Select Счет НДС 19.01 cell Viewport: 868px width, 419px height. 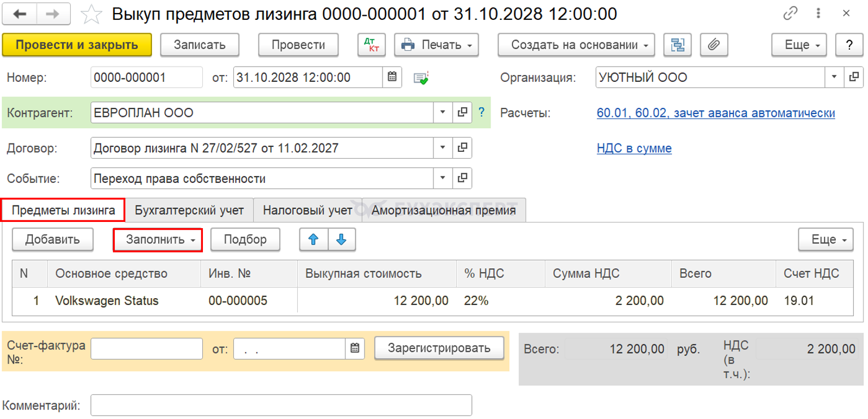click(814, 301)
